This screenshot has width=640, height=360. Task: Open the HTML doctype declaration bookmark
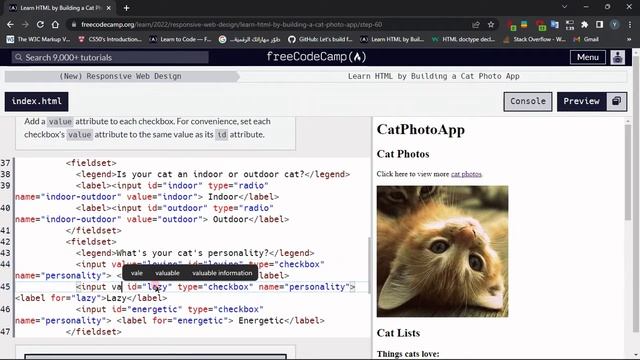pos(463,39)
